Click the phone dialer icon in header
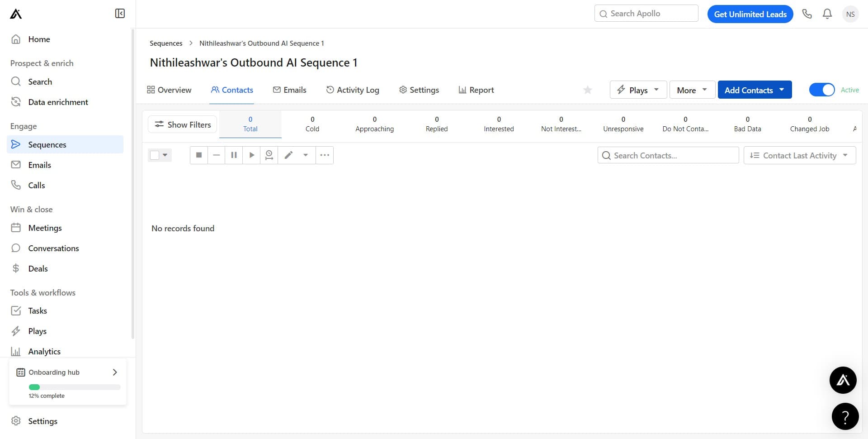This screenshot has width=868, height=439. [x=807, y=14]
